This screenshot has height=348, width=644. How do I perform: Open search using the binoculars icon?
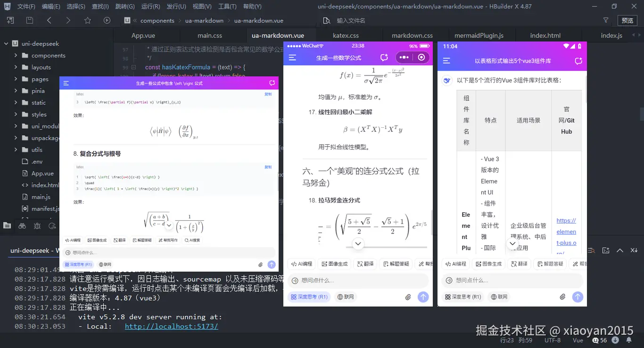pyautogui.click(x=22, y=225)
